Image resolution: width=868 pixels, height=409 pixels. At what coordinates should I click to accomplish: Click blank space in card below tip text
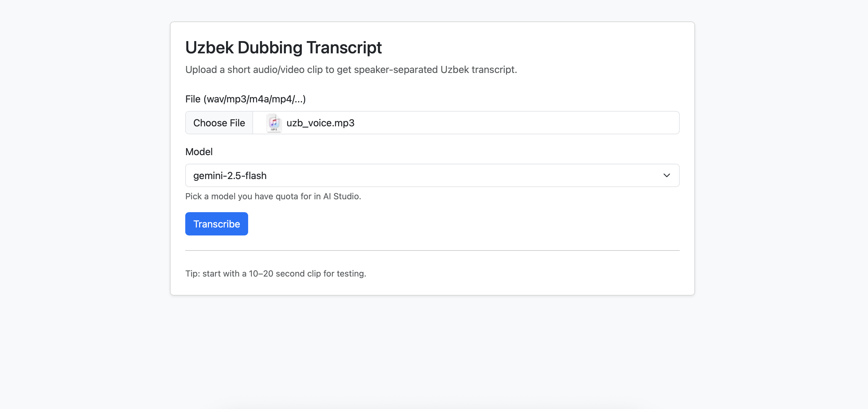point(432,286)
